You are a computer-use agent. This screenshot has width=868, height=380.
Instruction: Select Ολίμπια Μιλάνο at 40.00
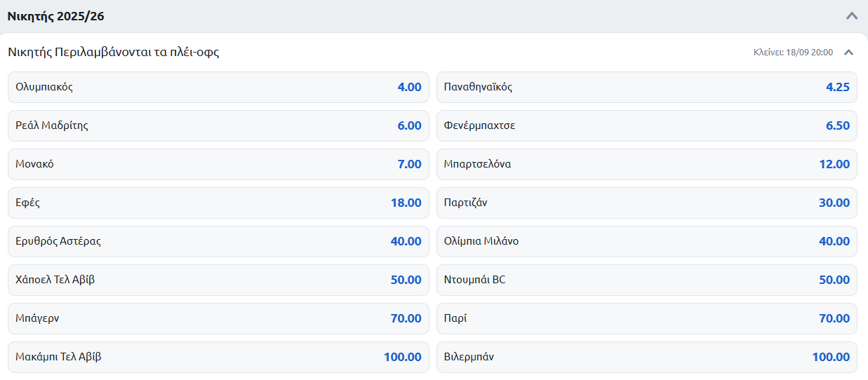[647, 241]
